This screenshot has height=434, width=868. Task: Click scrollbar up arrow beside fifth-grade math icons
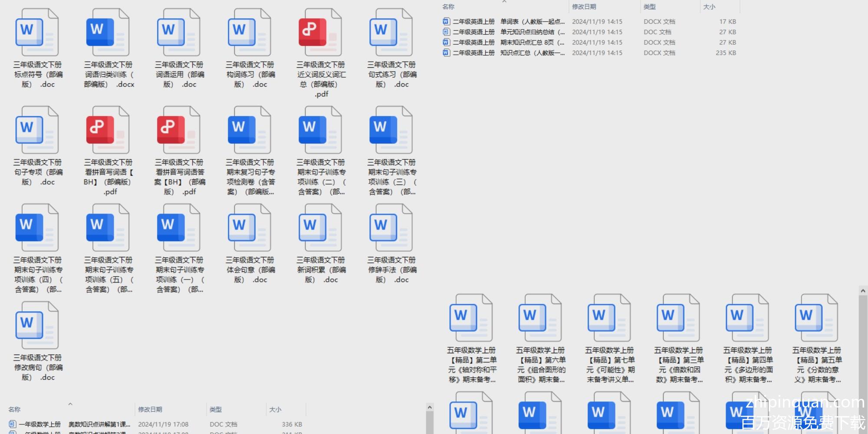(863, 291)
